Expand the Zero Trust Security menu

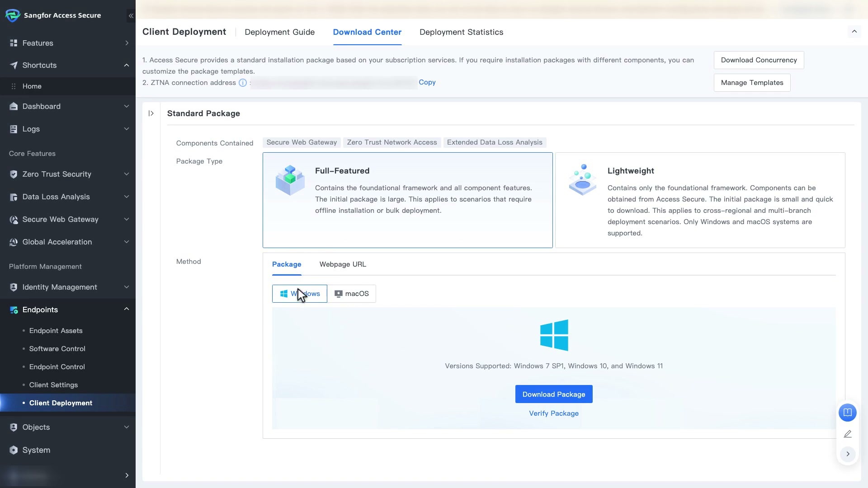127,174
